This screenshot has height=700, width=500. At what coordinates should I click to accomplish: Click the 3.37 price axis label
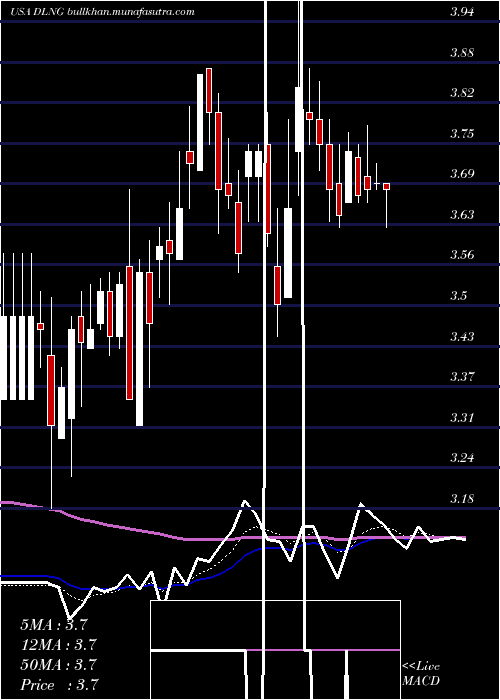(462, 377)
